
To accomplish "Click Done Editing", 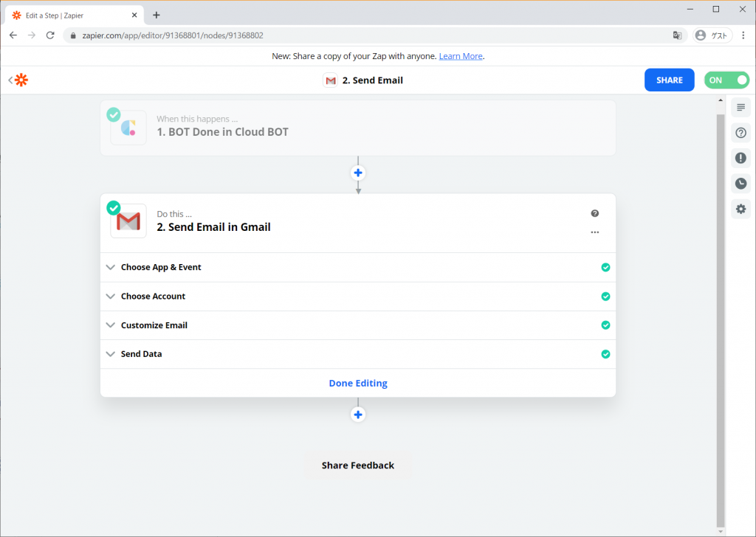I will [358, 383].
